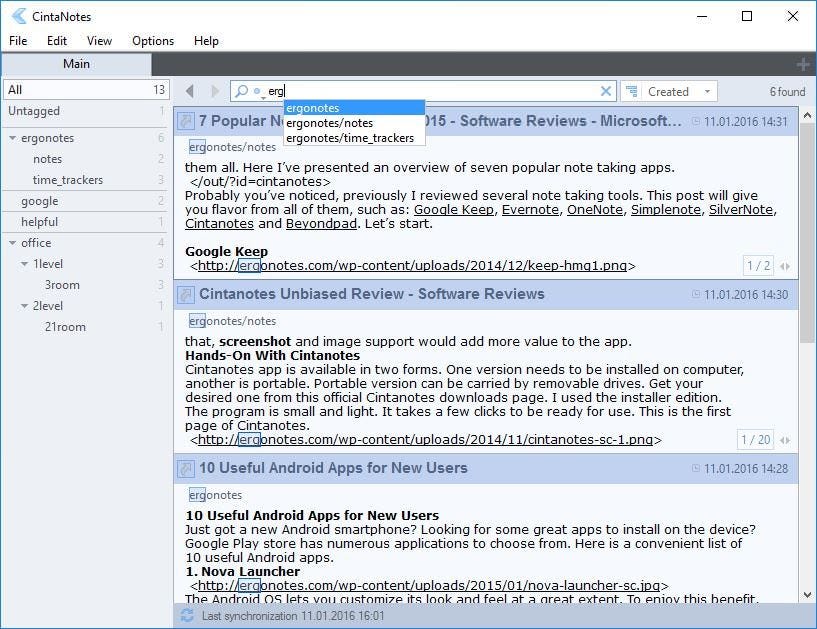
Task: Choose ergonotes/time_trackers autocomplete suggestion
Action: pyautogui.click(x=354, y=138)
